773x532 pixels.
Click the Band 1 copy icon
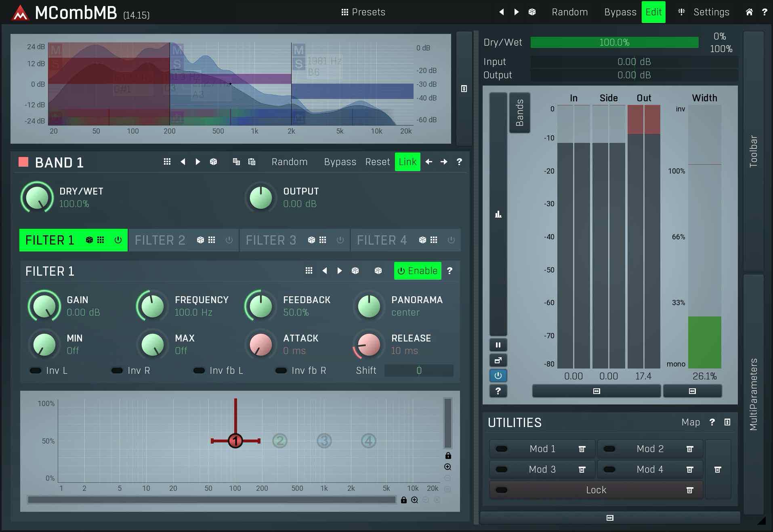point(236,162)
